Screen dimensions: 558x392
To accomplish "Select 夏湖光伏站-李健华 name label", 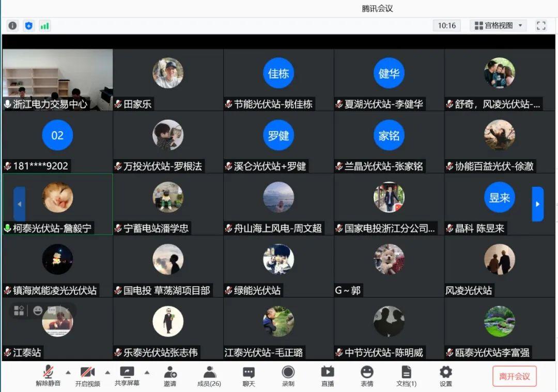I will (383, 104).
